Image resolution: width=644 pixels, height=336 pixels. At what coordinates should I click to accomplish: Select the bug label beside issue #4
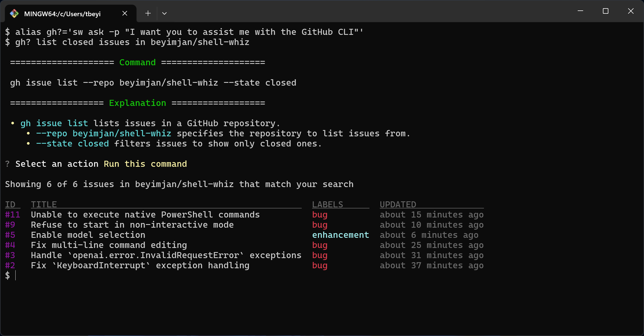320,245
